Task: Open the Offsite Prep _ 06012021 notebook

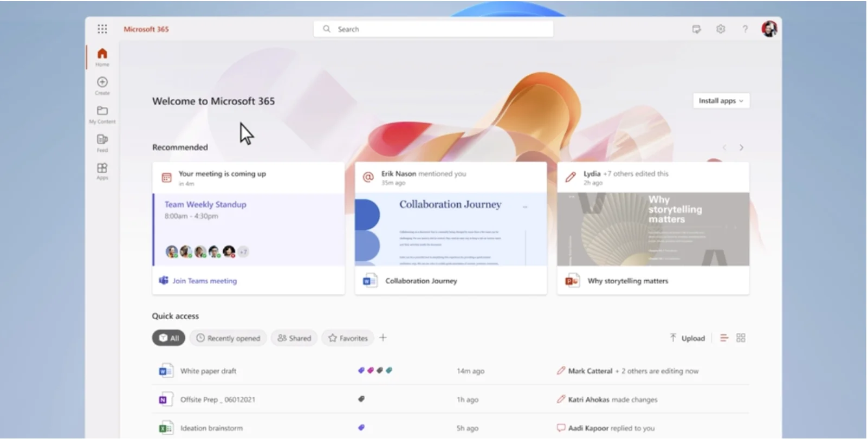Action: [218, 399]
